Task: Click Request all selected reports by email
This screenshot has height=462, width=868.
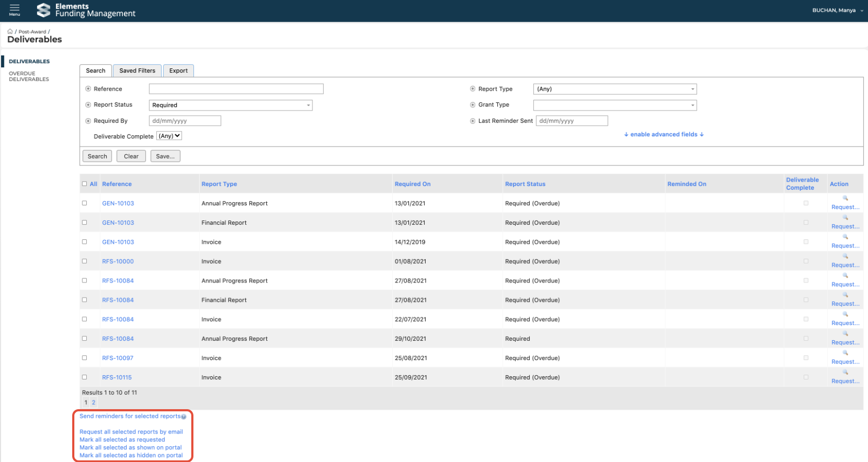Action: coord(131,432)
